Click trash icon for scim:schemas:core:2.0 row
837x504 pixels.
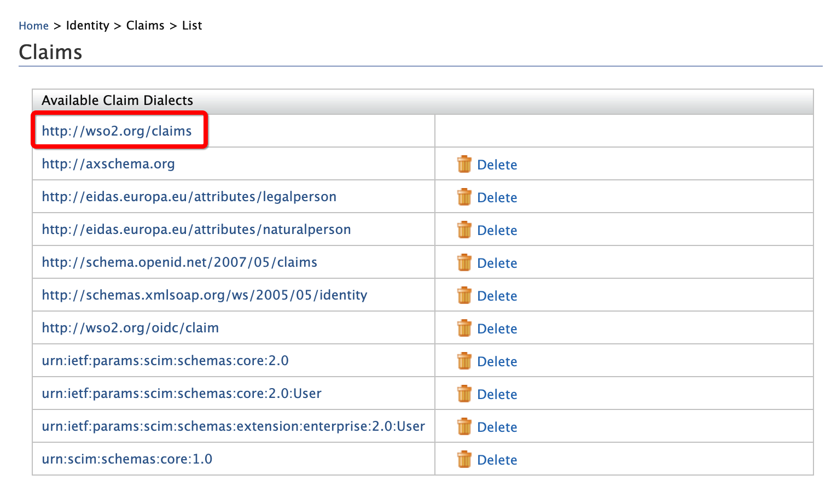(x=464, y=361)
